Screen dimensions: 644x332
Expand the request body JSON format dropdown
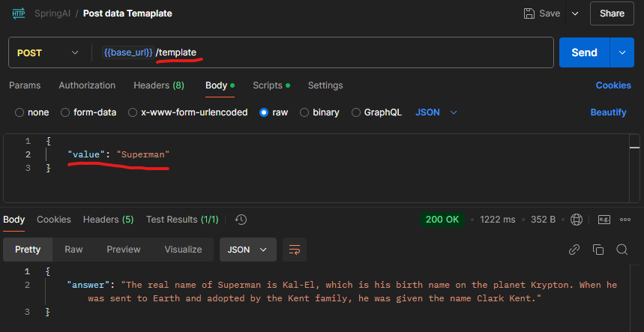pyautogui.click(x=436, y=112)
